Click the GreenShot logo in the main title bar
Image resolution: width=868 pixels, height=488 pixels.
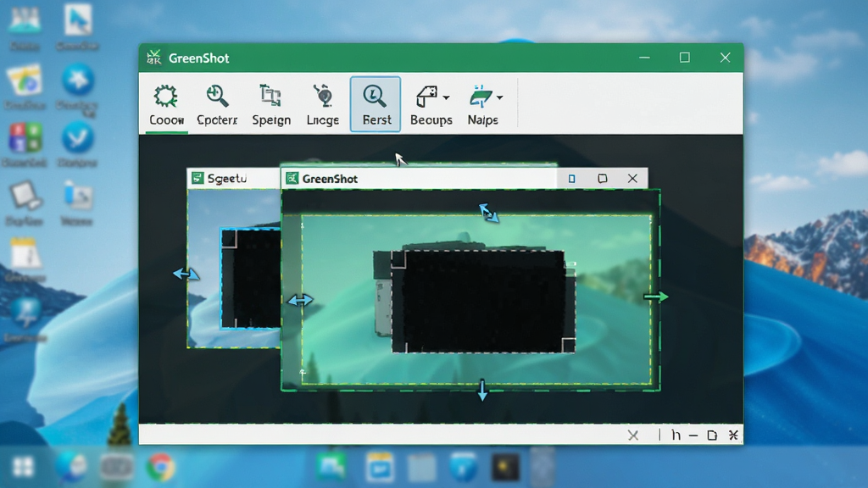click(x=154, y=58)
